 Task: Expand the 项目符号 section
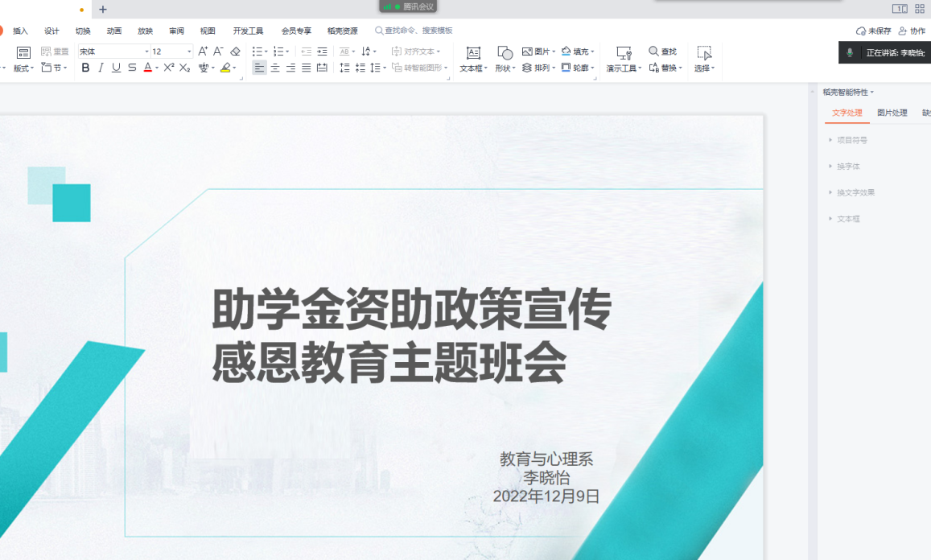(851, 140)
